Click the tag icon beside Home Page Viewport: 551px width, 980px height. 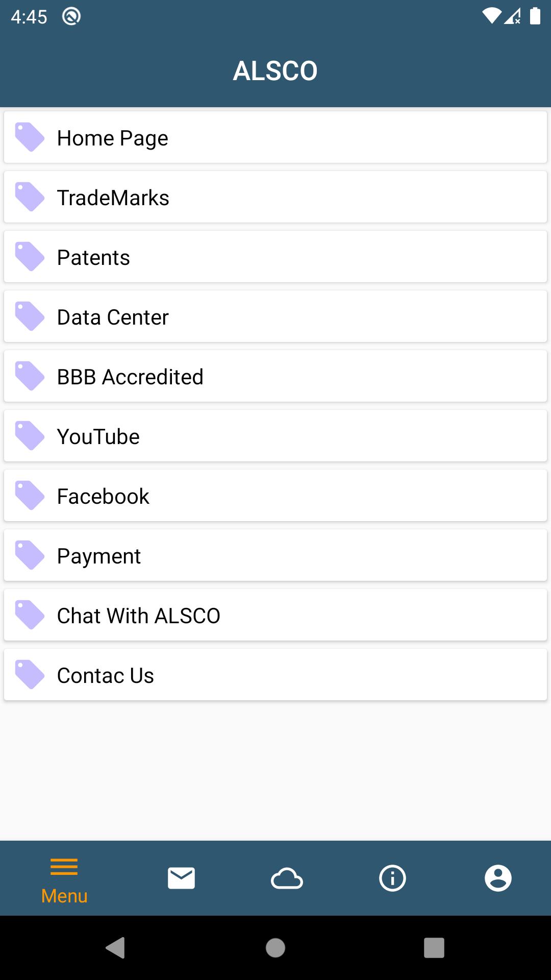pos(30,137)
